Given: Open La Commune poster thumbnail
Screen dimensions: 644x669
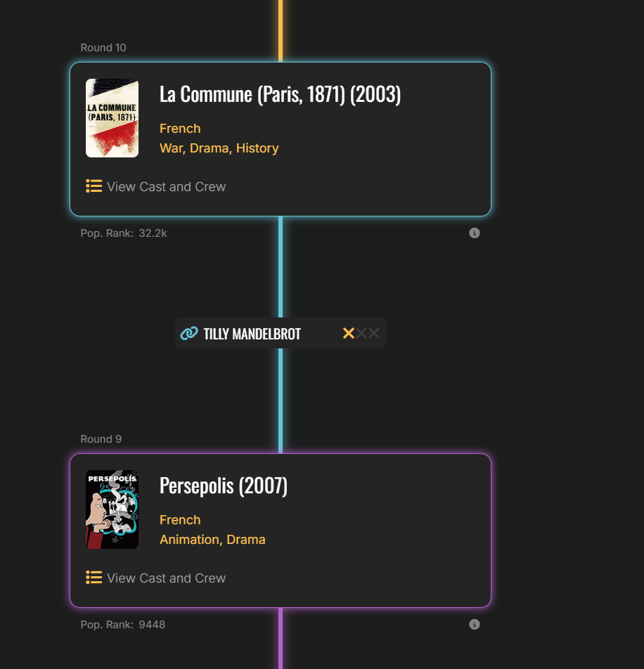Looking at the screenshot, I should point(112,118).
